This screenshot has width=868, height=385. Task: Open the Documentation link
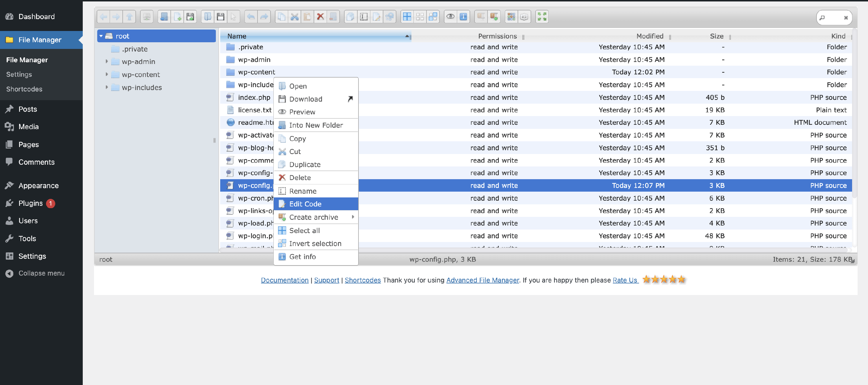[x=284, y=280]
